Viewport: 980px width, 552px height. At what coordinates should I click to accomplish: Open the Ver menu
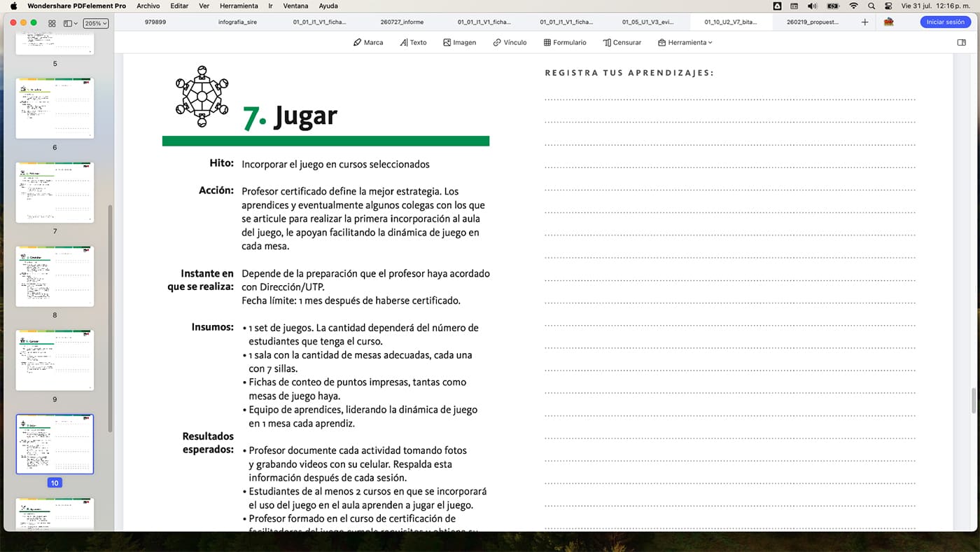(204, 6)
